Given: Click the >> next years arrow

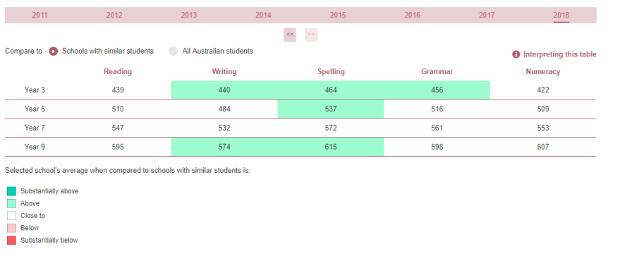Looking at the screenshot, I should coord(311,35).
